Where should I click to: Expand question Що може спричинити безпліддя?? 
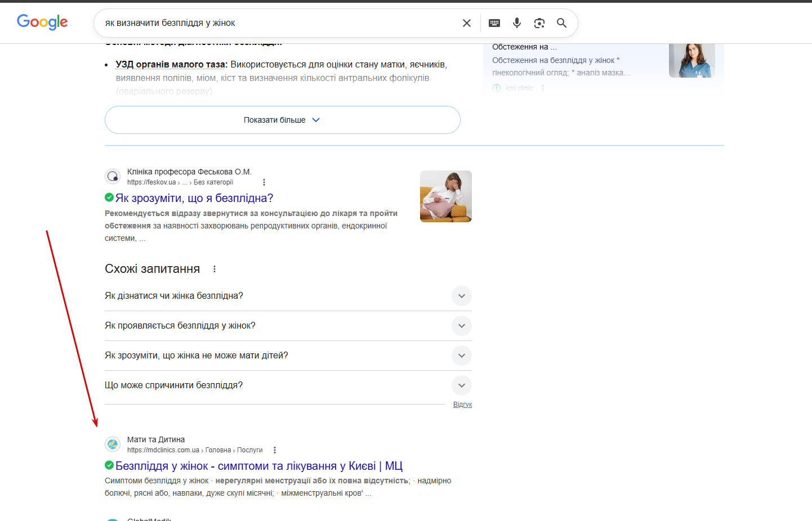288,385
